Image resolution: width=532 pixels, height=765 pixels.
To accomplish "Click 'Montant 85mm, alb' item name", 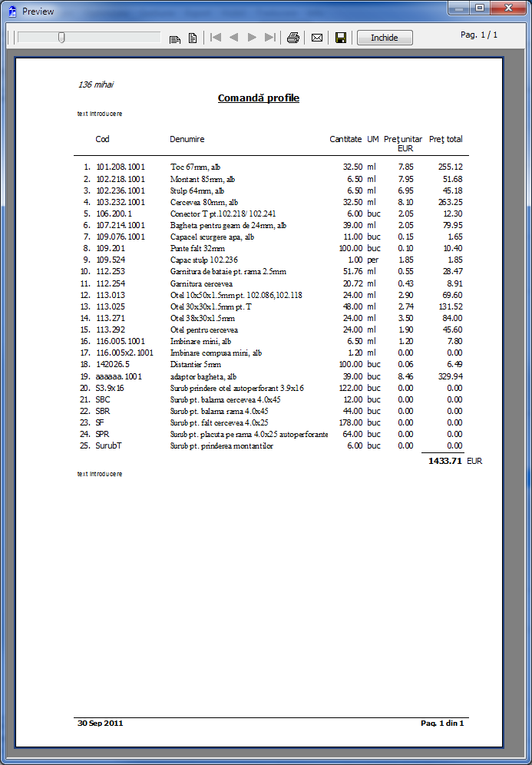I will [x=203, y=179].
